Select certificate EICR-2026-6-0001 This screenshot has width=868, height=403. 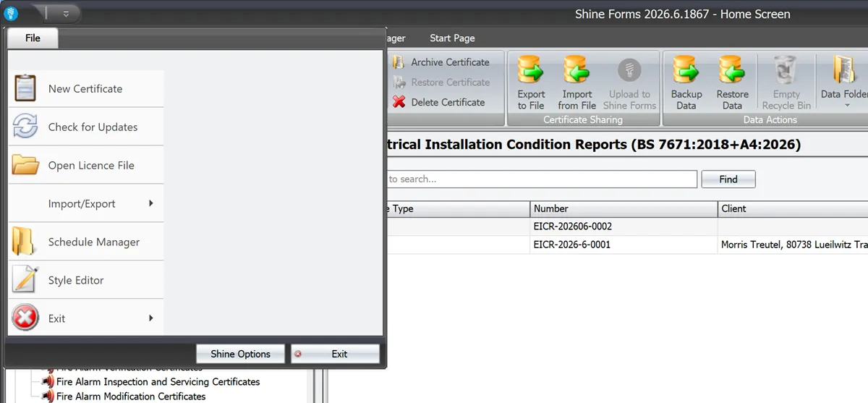click(x=572, y=245)
